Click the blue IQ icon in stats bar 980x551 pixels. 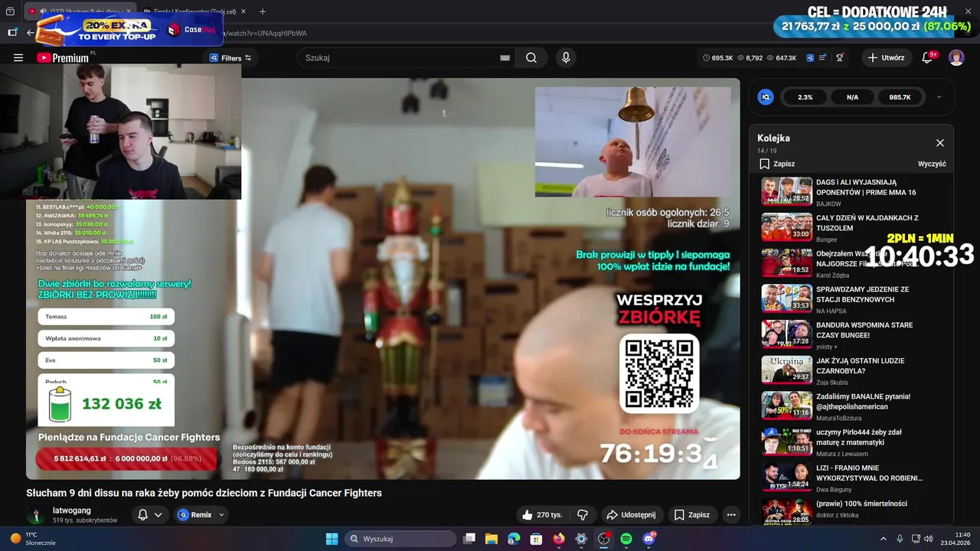810,57
